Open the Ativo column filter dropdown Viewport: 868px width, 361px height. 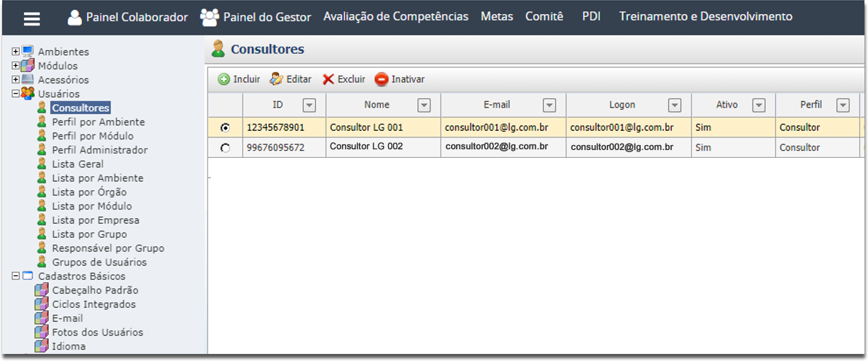click(x=758, y=105)
